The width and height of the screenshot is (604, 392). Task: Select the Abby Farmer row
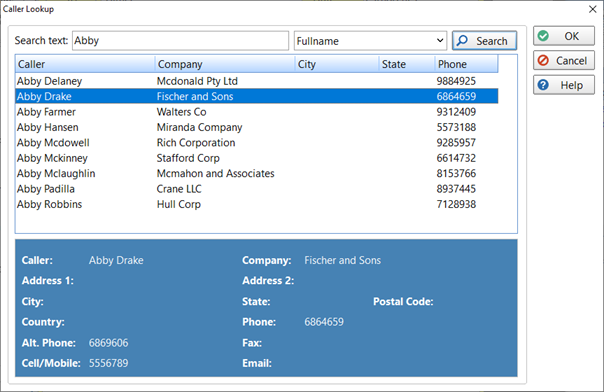click(x=257, y=112)
